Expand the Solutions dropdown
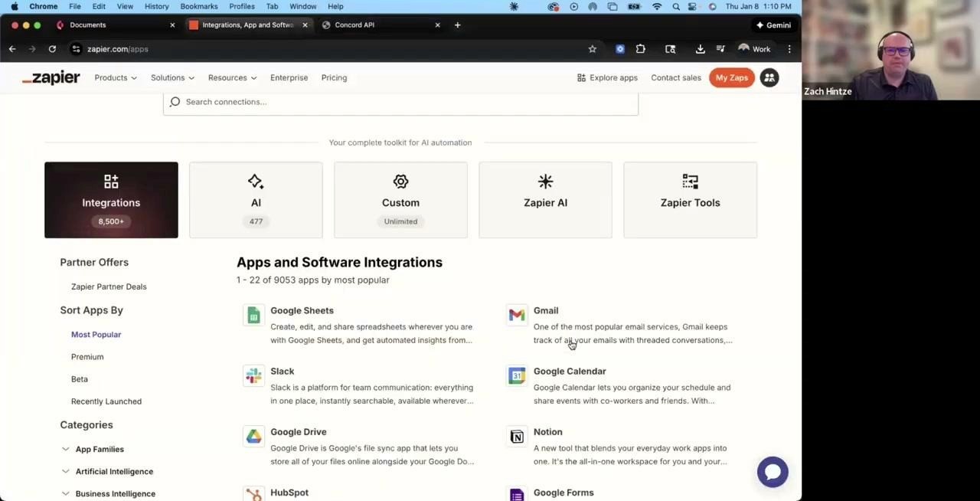The image size is (980, 501). 172,77
